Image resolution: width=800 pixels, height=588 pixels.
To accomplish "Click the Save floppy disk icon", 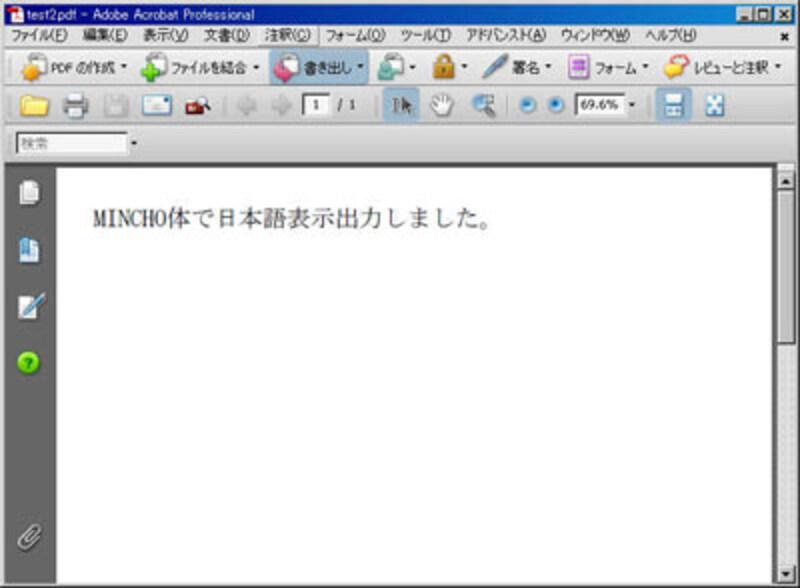I will pos(116,106).
